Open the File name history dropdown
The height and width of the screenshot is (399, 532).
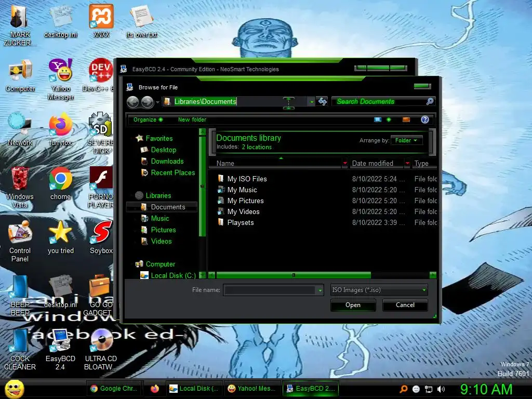point(320,290)
